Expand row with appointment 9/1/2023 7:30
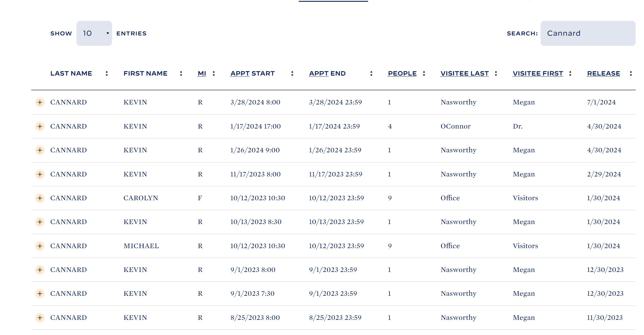 tap(40, 294)
